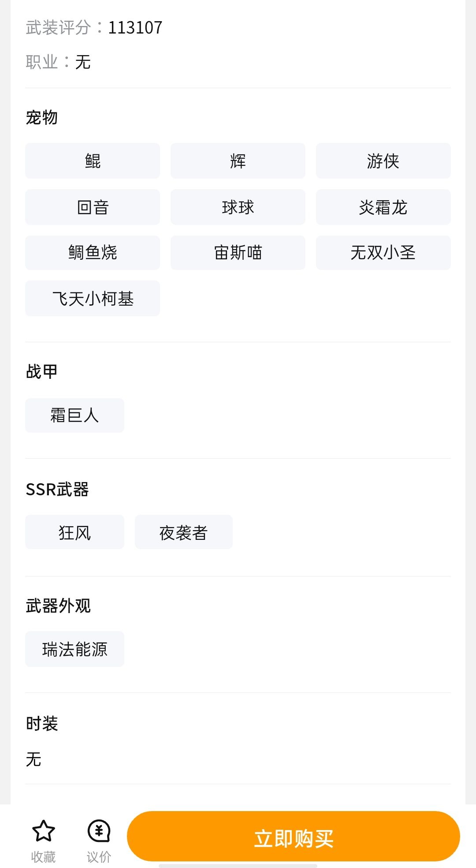
Task: Tap the star favorite icon
Action: point(44,831)
